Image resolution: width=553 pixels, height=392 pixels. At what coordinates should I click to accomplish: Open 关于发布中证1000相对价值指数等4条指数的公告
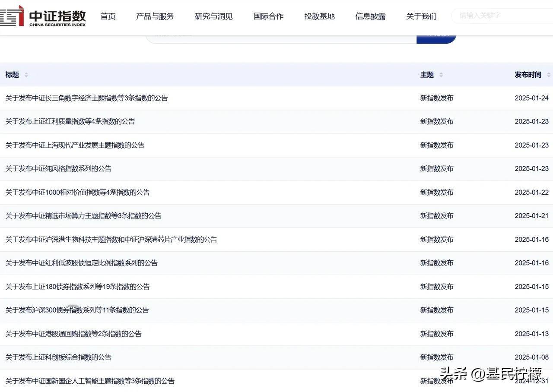coord(77,192)
